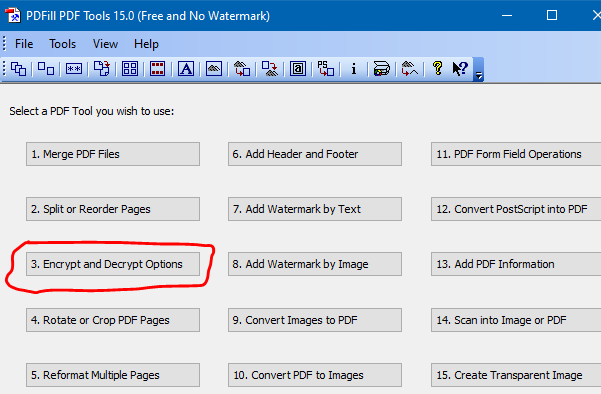
Task: Maximize the PDFill PDF Tools window
Action: [552, 15]
